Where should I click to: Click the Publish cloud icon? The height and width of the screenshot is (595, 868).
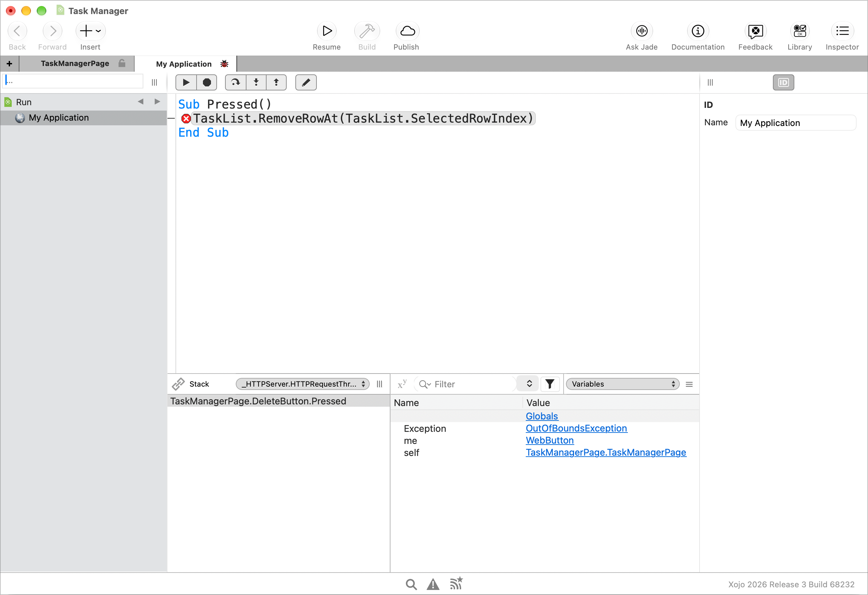pos(407,31)
